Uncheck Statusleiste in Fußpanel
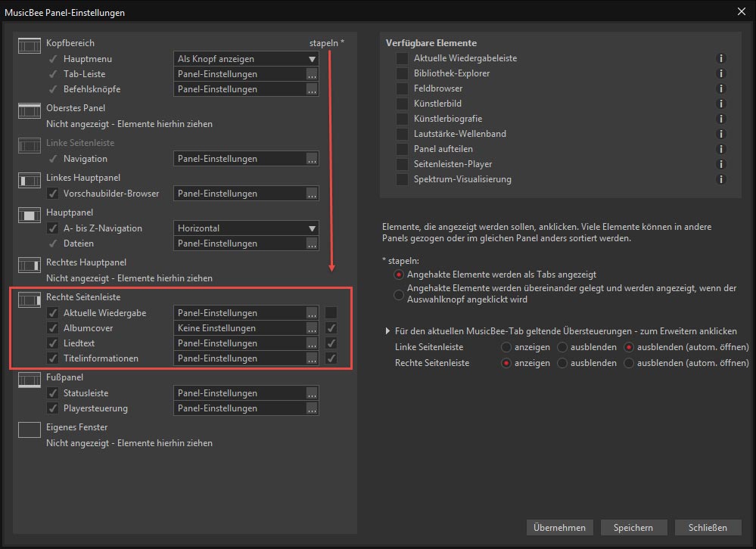Screen dimensions: 756x549 [52, 393]
